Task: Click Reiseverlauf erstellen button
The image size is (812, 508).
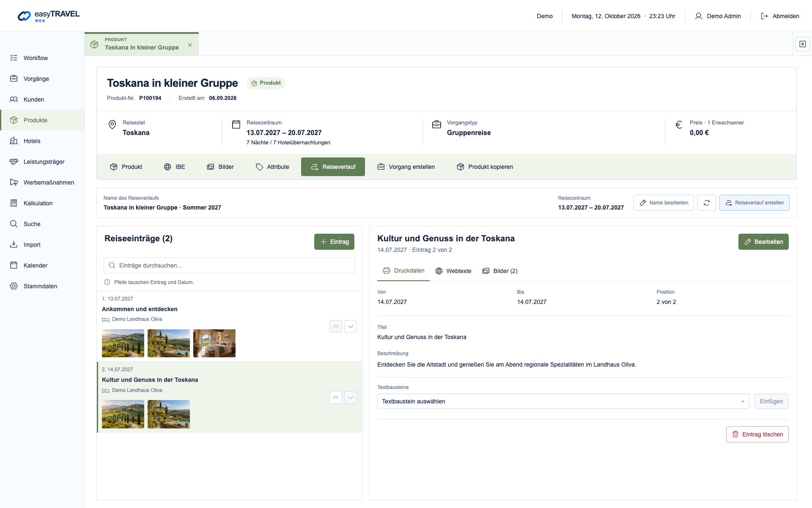Action: click(x=754, y=203)
